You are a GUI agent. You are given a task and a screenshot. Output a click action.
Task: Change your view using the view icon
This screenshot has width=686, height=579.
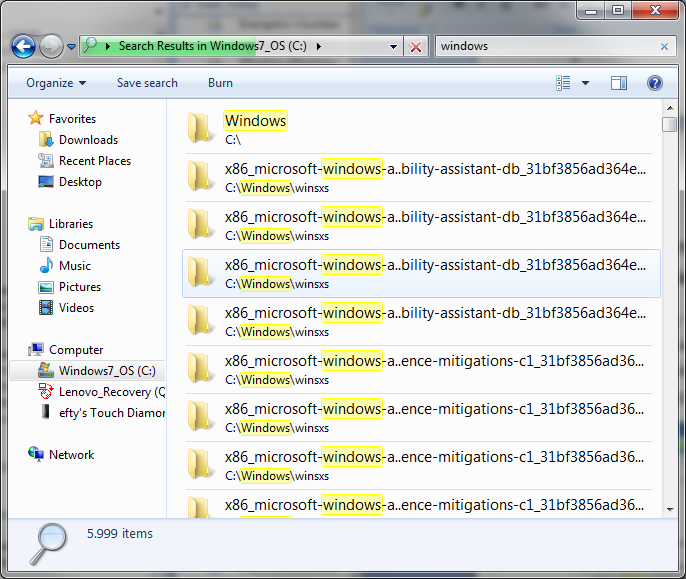click(x=563, y=83)
